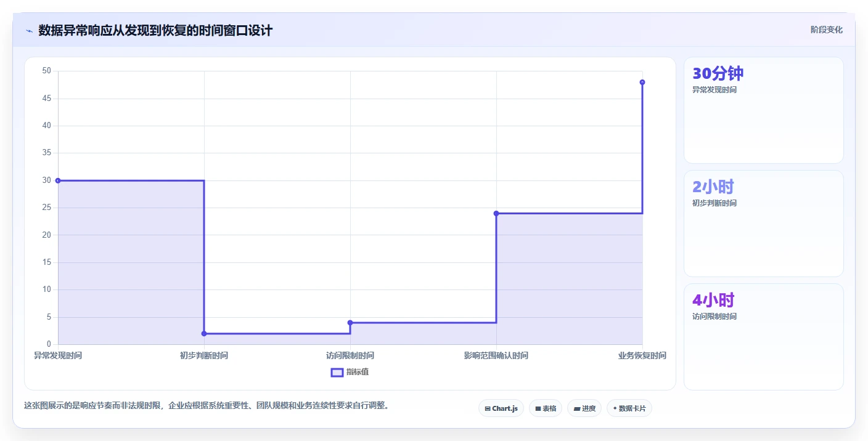Click the data point at 访问限制时间 (4)

coord(350,323)
